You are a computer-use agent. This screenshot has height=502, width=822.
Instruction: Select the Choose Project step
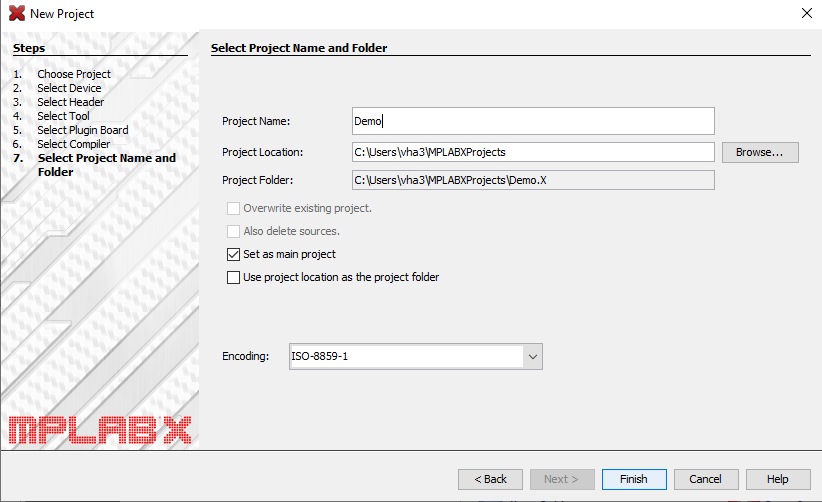tap(74, 74)
